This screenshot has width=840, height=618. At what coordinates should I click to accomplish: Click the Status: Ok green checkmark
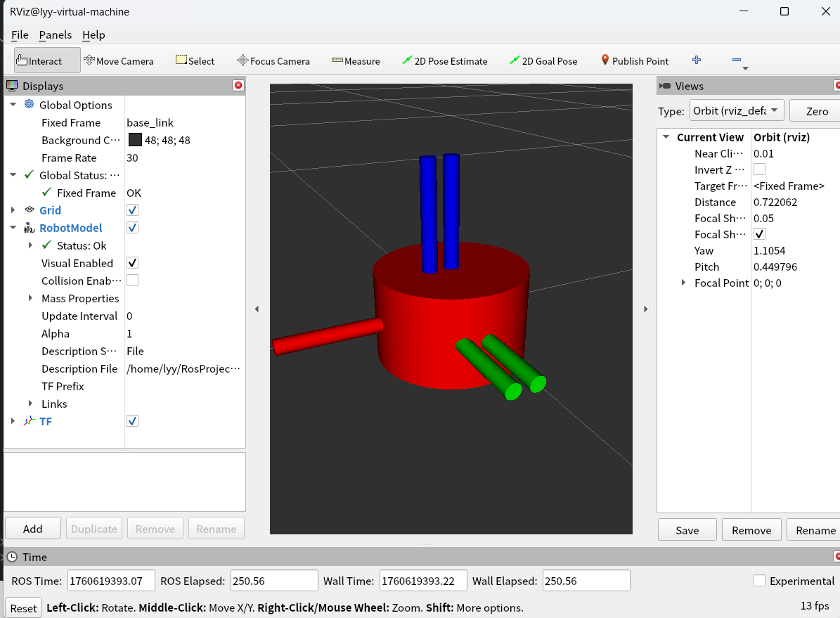click(46, 245)
